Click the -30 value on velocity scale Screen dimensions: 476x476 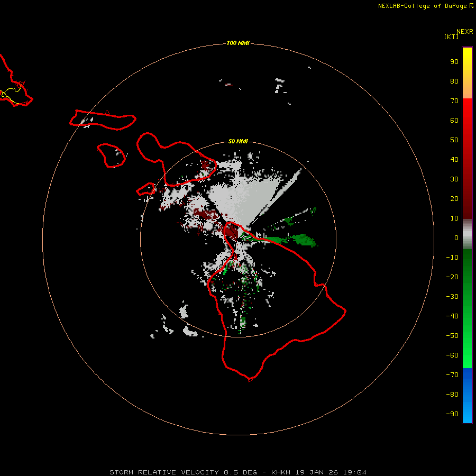pos(452,297)
